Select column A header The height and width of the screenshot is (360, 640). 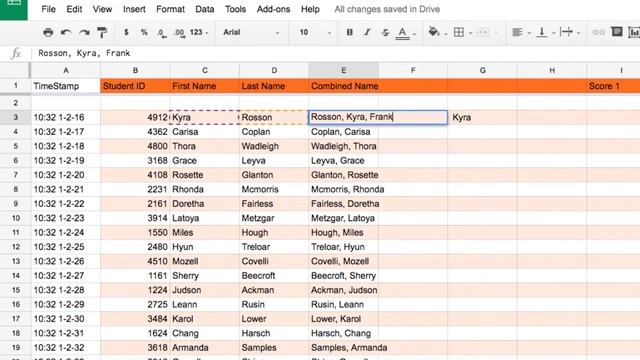[66, 70]
